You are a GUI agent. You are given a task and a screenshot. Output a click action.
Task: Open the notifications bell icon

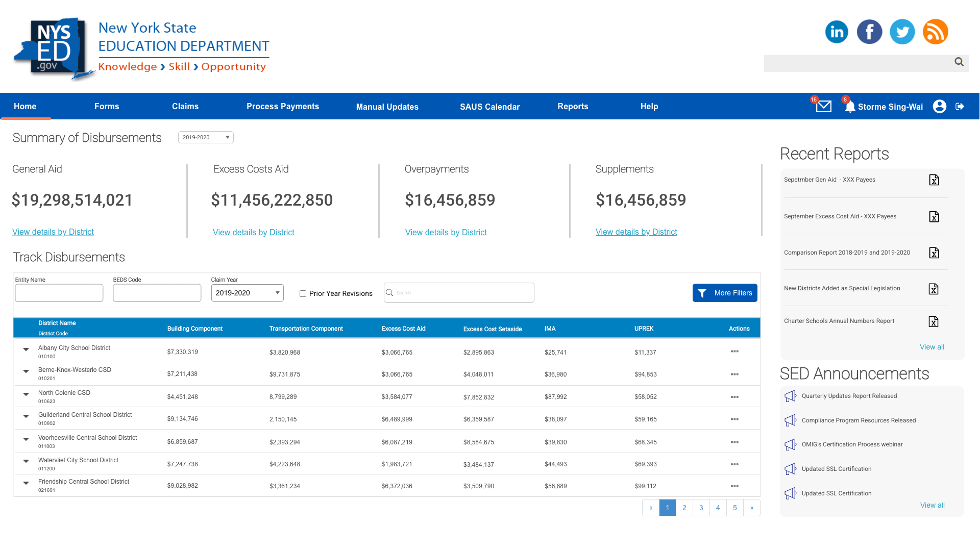coord(850,107)
